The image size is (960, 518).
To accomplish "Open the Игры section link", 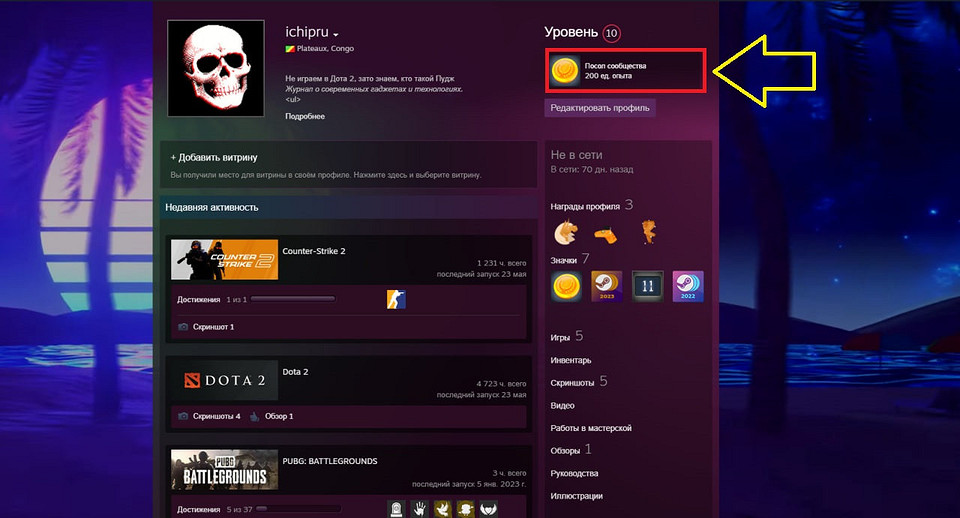I will pyautogui.click(x=561, y=337).
